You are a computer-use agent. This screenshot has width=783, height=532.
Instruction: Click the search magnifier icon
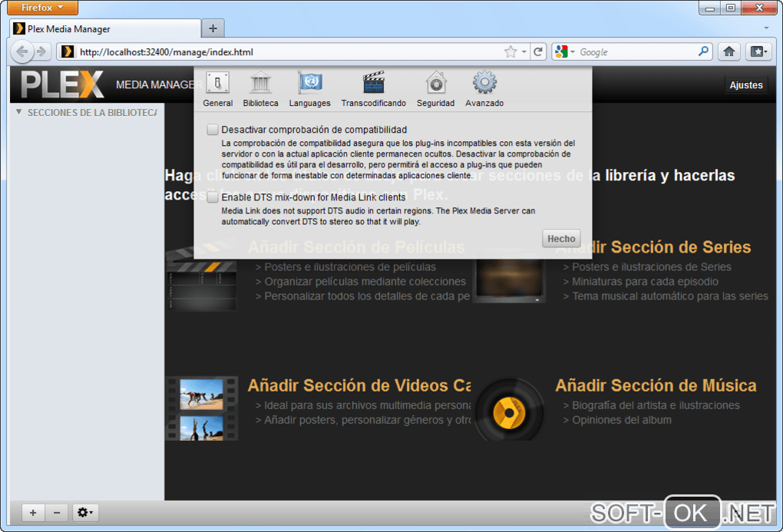pos(703,51)
